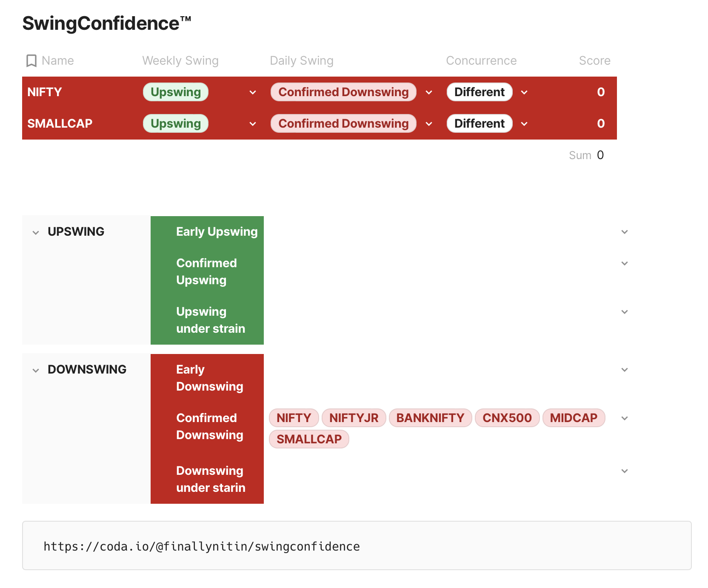Expand the Early Downswing row chevron
Image resolution: width=708 pixels, height=588 pixels.
624,370
